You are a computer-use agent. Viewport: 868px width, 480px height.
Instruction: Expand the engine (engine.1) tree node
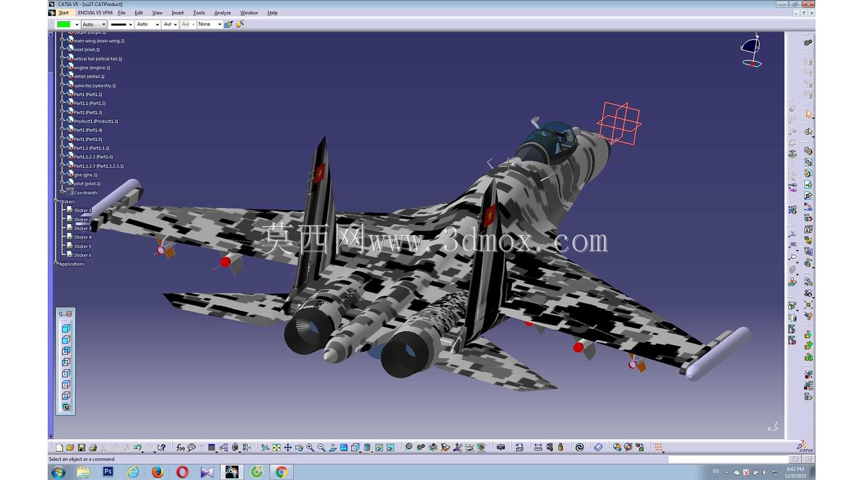coord(62,67)
